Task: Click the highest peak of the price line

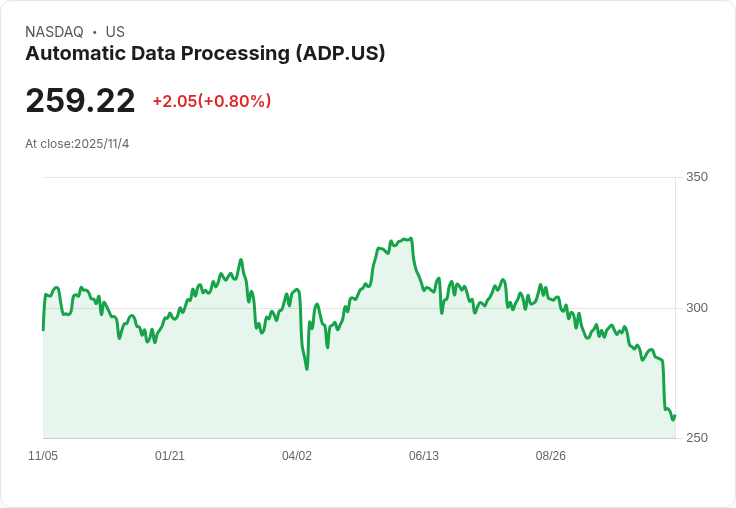Action: pos(410,238)
